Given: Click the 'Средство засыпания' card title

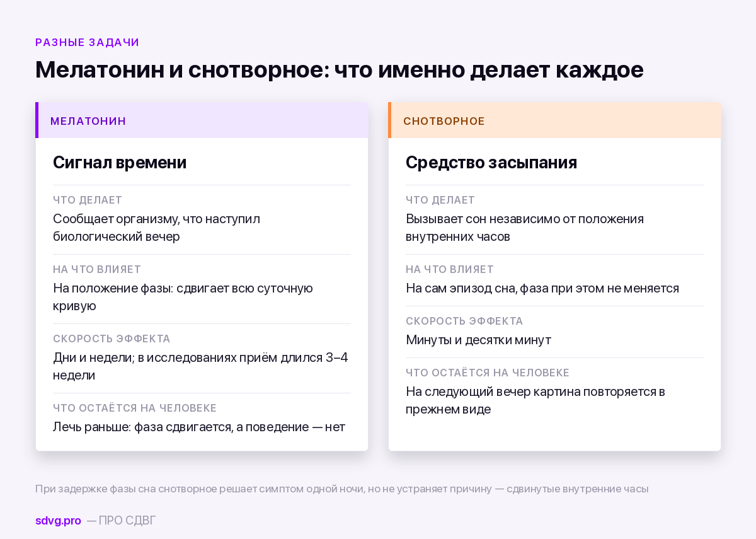Looking at the screenshot, I should point(491,163).
